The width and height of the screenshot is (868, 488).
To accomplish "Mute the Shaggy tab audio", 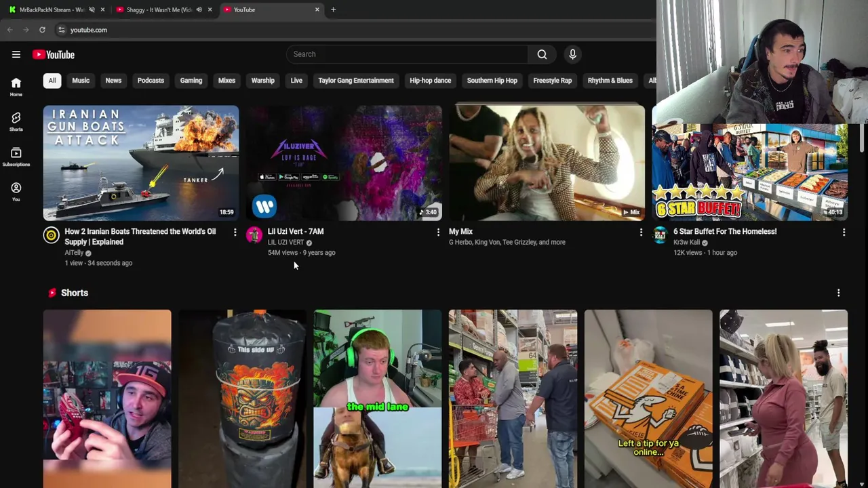I will pyautogui.click(x=199, y=9).
